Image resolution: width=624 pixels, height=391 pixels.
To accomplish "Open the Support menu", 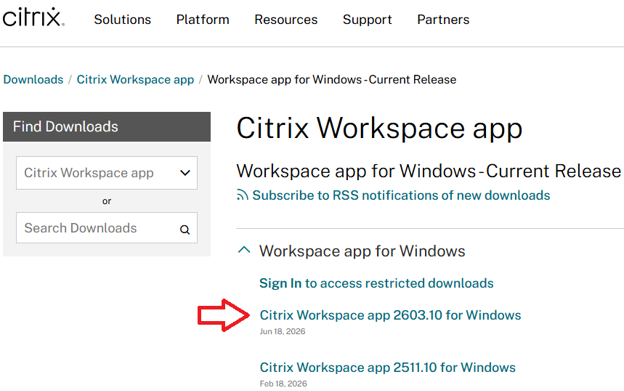I will click(x=367, y=19).
